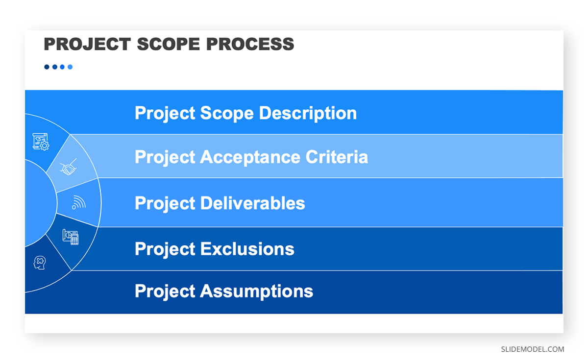Select the second dot under the title

(54, 67)
